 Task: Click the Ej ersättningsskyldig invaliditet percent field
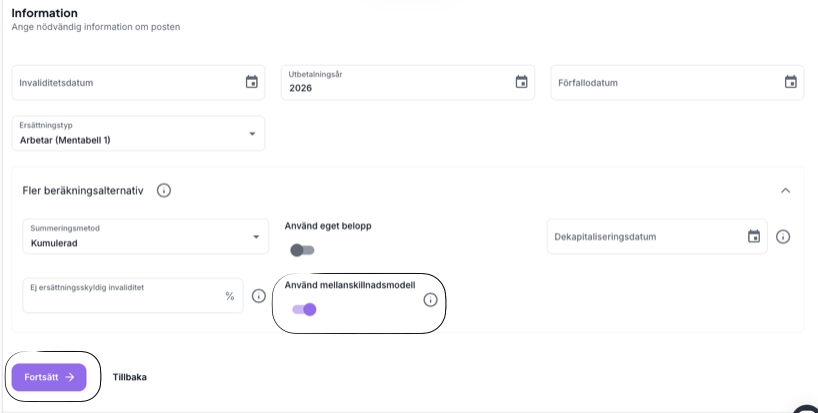[x=120, y=296]
